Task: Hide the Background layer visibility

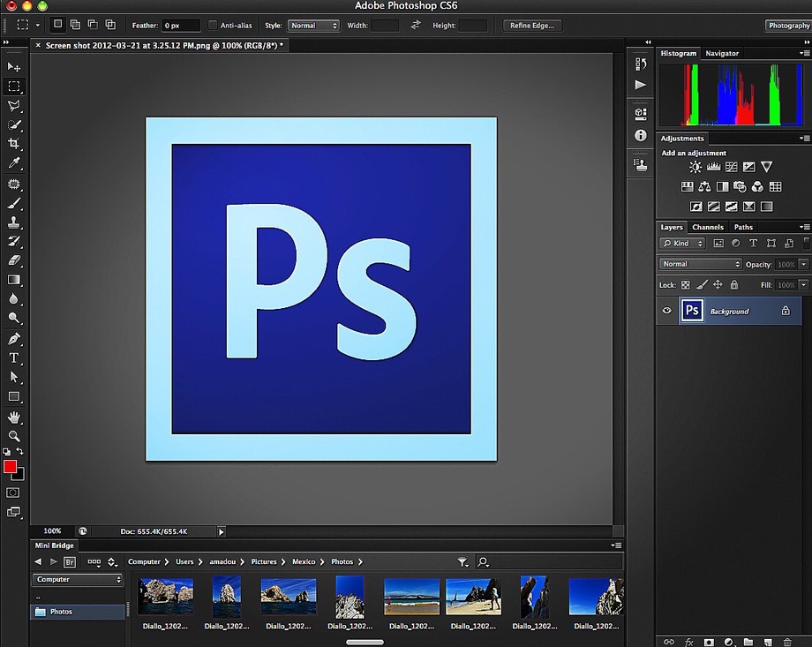Action: pos(667,311)
